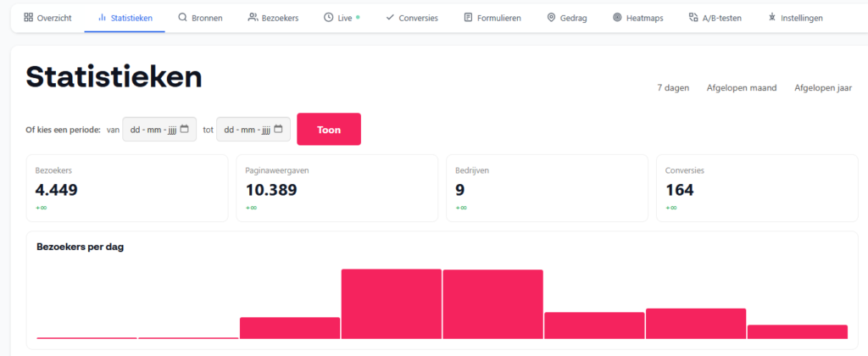The image size is (868, 356).
Task: Click the Heatmaps target icon
Action: click(x=617, y=18)
